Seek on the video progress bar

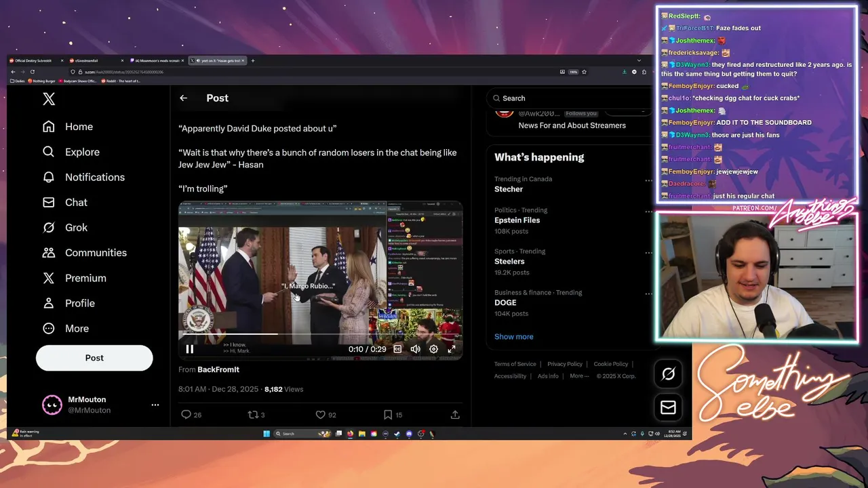tap(321, 334)
